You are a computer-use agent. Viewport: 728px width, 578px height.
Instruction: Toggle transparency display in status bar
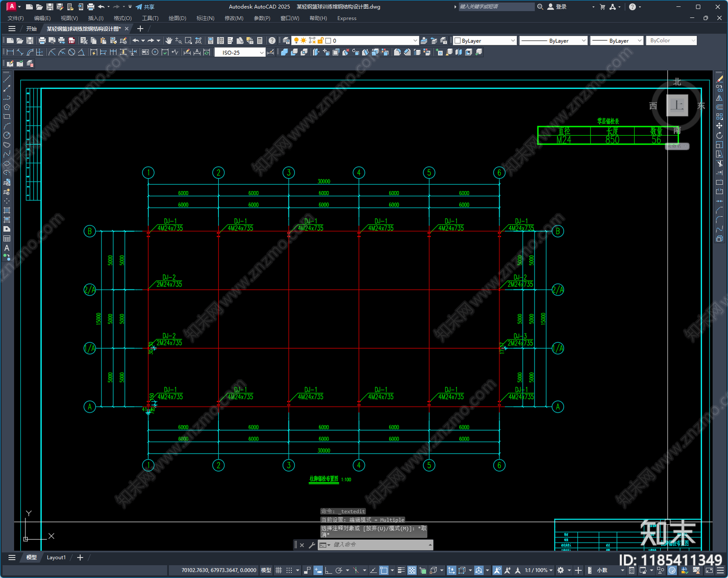pyautogui.click(x=412, y=570)
